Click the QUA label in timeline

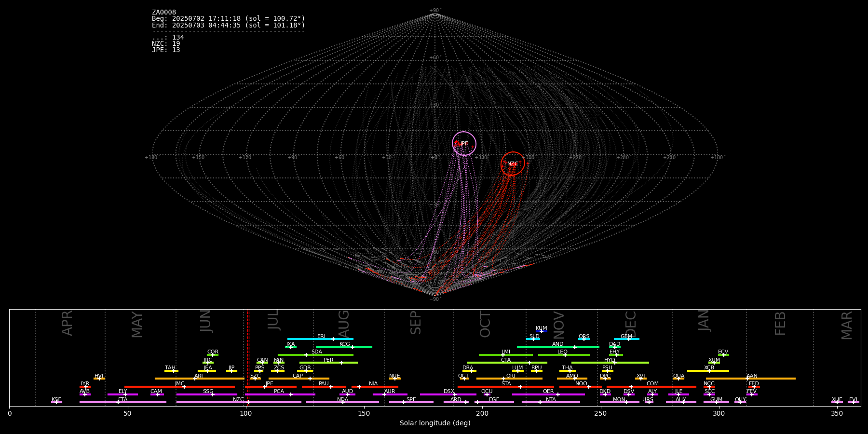coord(678,376)
